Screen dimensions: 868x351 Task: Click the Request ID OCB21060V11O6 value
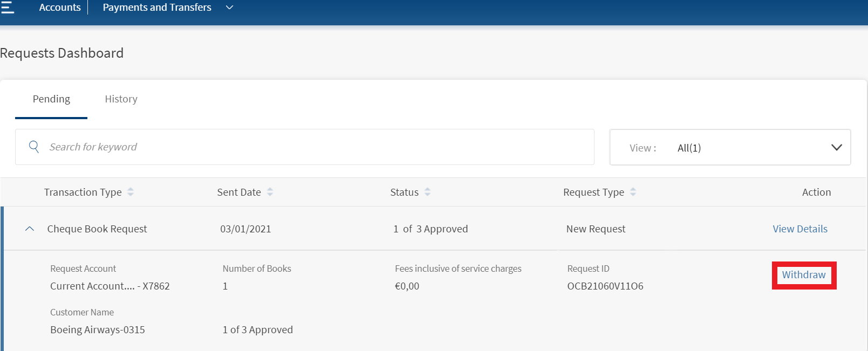point(605,286)
